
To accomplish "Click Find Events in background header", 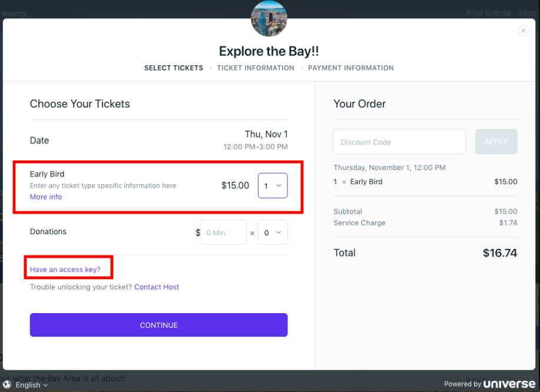I will click(488, 13).
